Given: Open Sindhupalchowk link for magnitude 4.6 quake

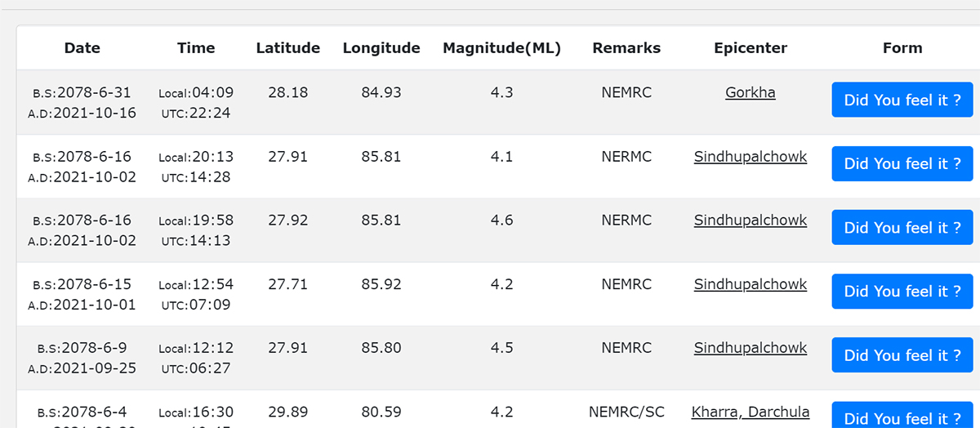Looking at the screenshot, I should pyautogui.click(x=750, y=221).
